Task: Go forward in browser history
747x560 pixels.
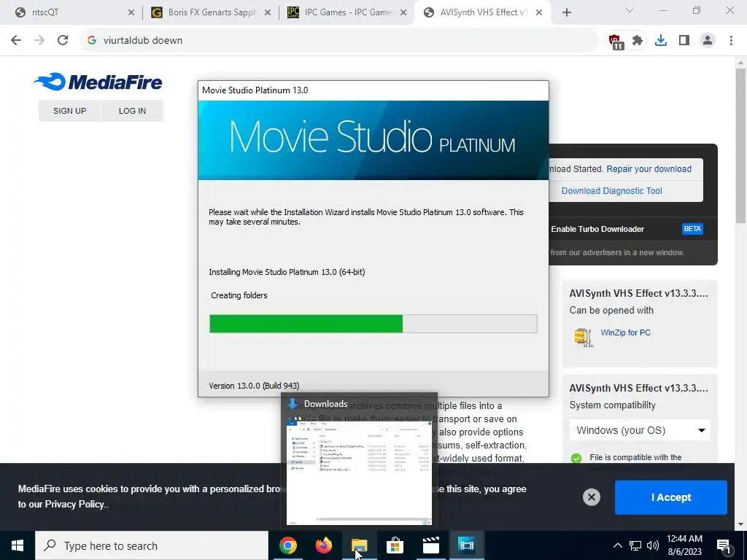Action: [x=39, y=41]
